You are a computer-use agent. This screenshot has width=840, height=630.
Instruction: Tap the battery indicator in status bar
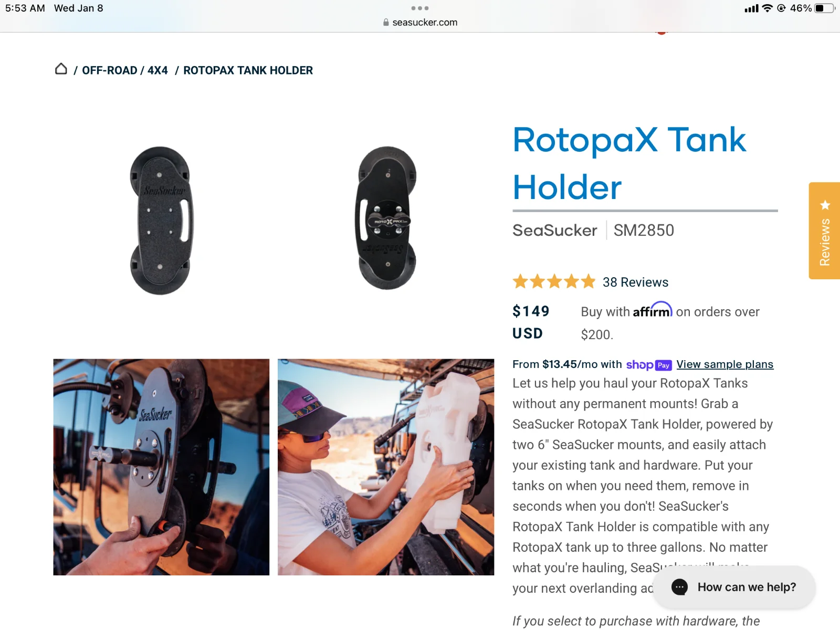point(824,8)
